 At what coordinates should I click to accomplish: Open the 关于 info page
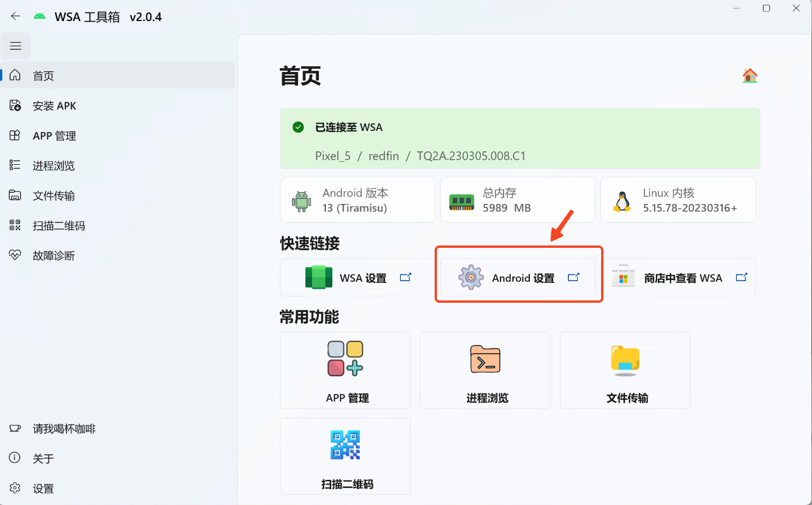(43, 458)
